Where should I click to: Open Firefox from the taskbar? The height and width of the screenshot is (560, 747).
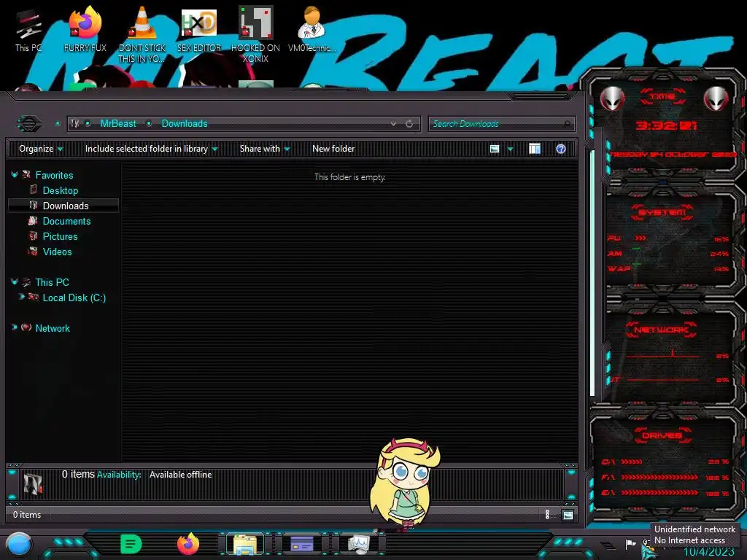point(187,544)
